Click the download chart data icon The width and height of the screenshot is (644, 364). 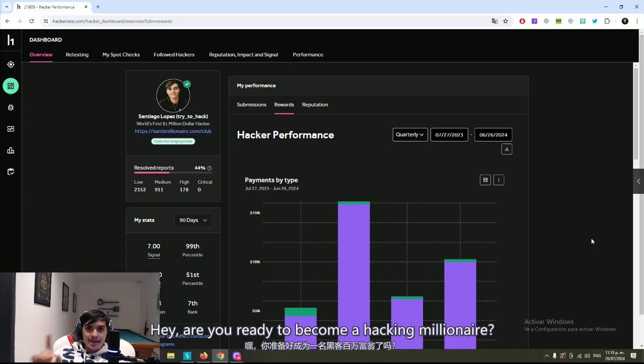tap(507, 149)
